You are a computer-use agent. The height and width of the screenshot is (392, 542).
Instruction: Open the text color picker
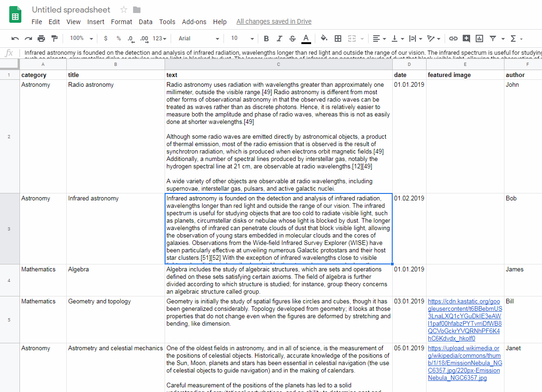[x=306, y=39]
